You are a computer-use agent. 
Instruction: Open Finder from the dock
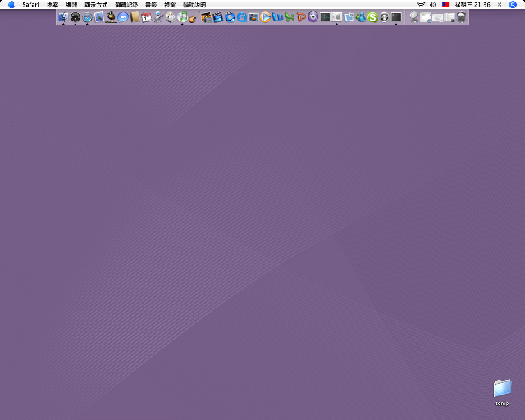(x=63, y=17)
